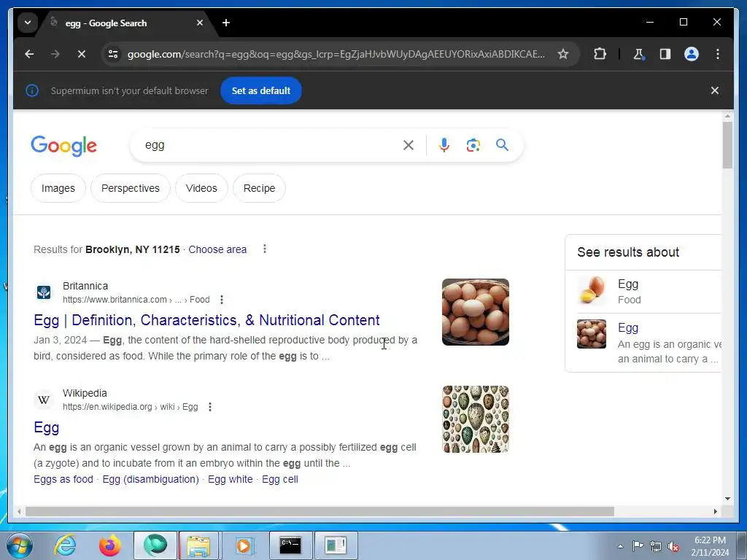Start voice search with microphone
The image size is (747, 560).
tap(444, 145)
